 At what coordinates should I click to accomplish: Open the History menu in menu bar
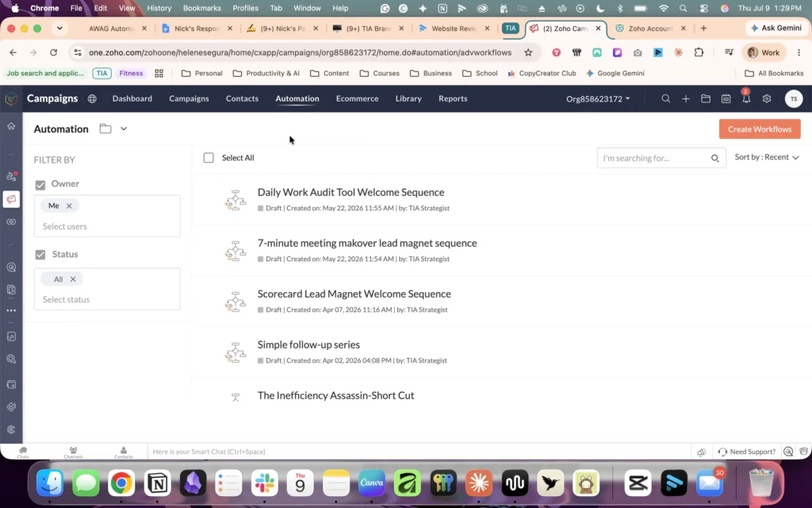[x=159, y=8]
